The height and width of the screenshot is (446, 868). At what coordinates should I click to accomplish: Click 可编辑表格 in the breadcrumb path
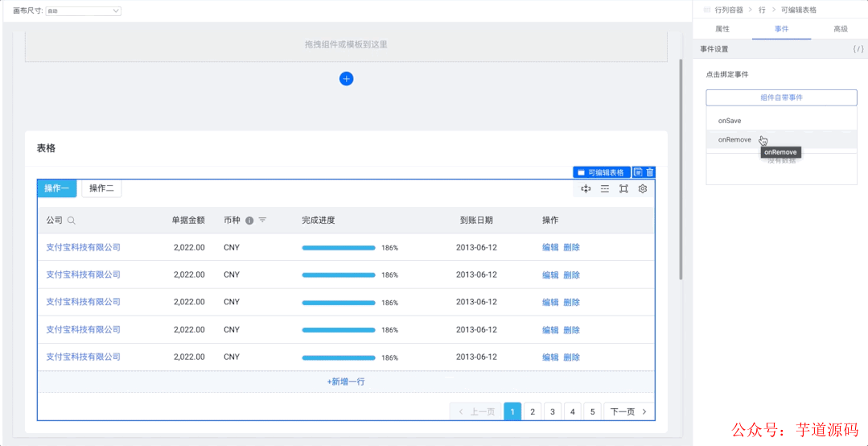(x=799, y=10)
